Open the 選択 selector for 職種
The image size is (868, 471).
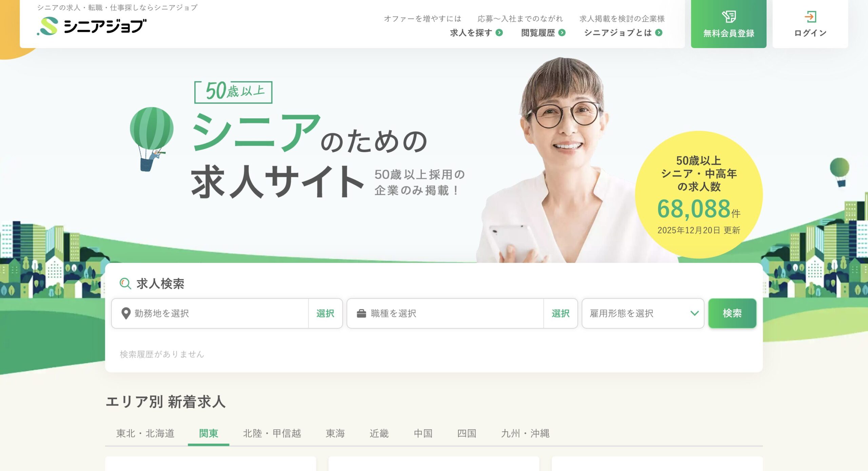(560, 313)
